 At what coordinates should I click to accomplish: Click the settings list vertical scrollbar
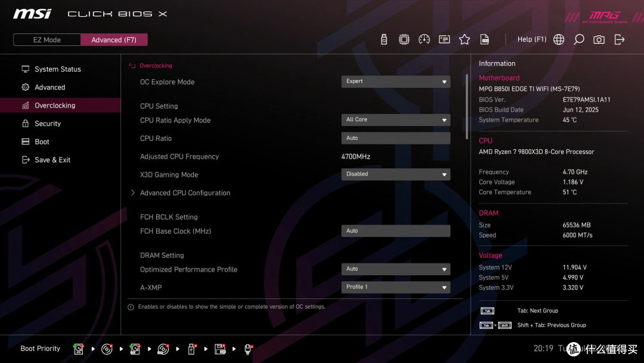click(467, 107)
